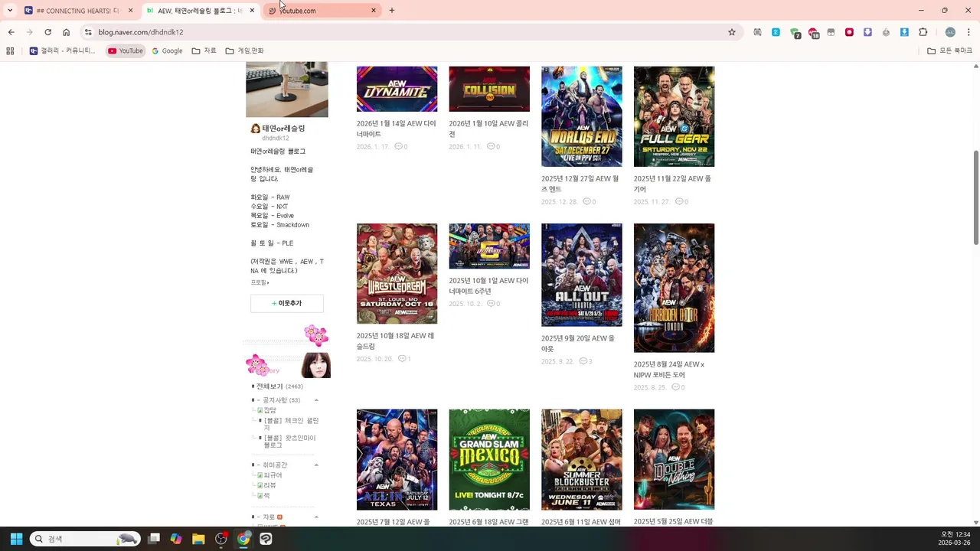Open a new browser tab
The height and width of the screenshot is (551, 980).
pos(392,11)
